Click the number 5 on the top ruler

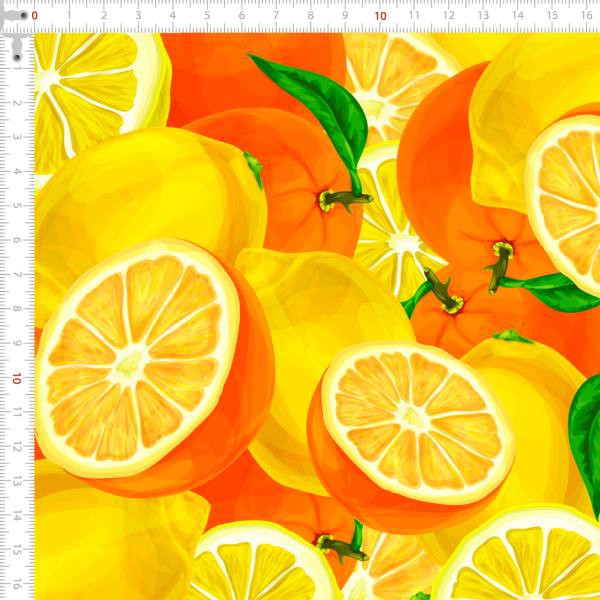(x=207, y=16)
